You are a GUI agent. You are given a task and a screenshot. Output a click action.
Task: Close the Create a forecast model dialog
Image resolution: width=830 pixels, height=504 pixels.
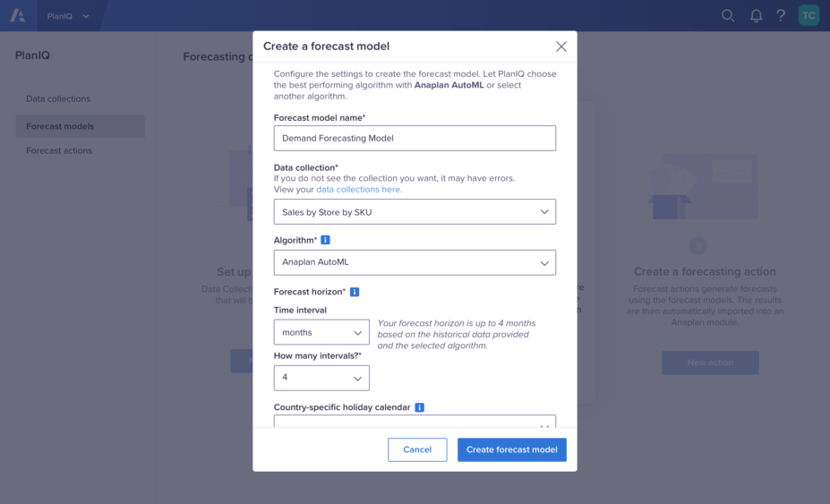(560, 47)
